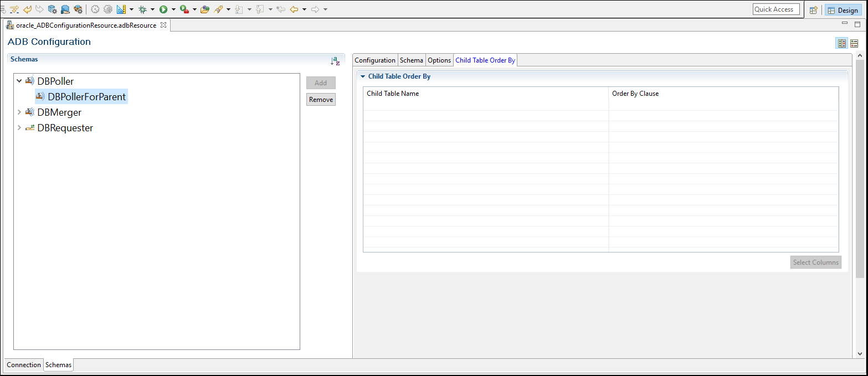Click the flashlight search icon

click(x=219, y=9)
